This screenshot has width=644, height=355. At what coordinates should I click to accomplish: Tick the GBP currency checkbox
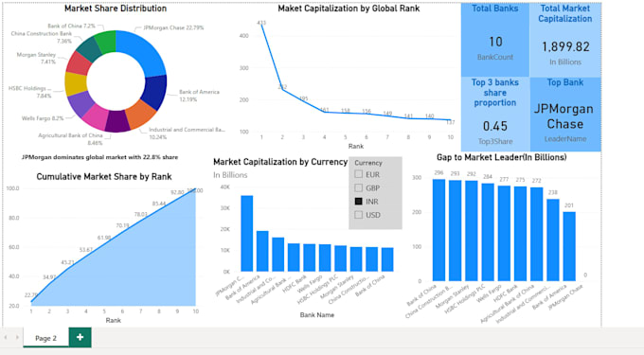point(359,188)
